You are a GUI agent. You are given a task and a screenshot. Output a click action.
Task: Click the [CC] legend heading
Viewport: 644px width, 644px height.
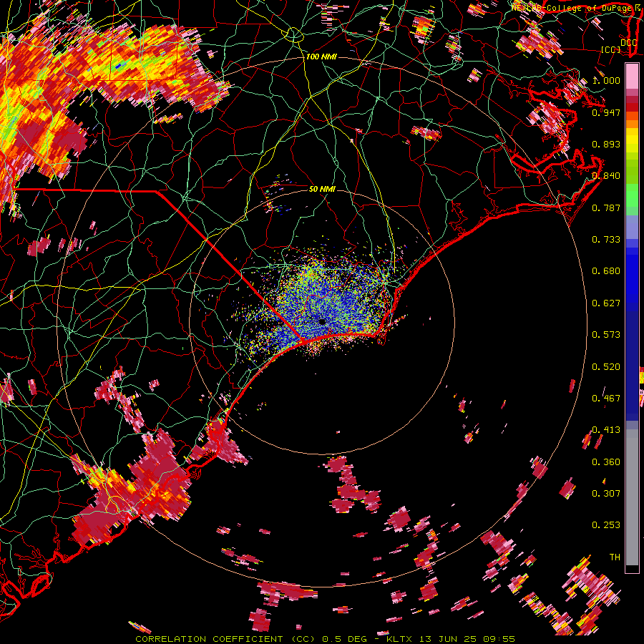(x=611, y=49)
